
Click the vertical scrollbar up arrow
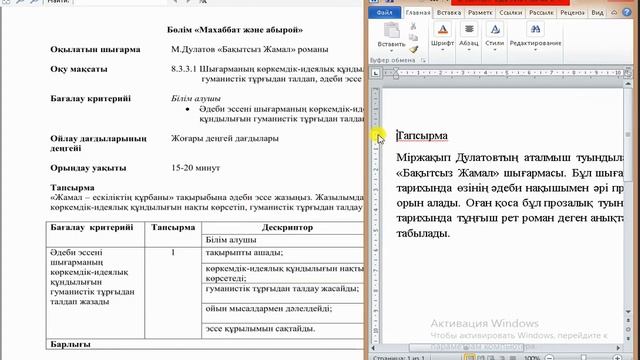628,84
